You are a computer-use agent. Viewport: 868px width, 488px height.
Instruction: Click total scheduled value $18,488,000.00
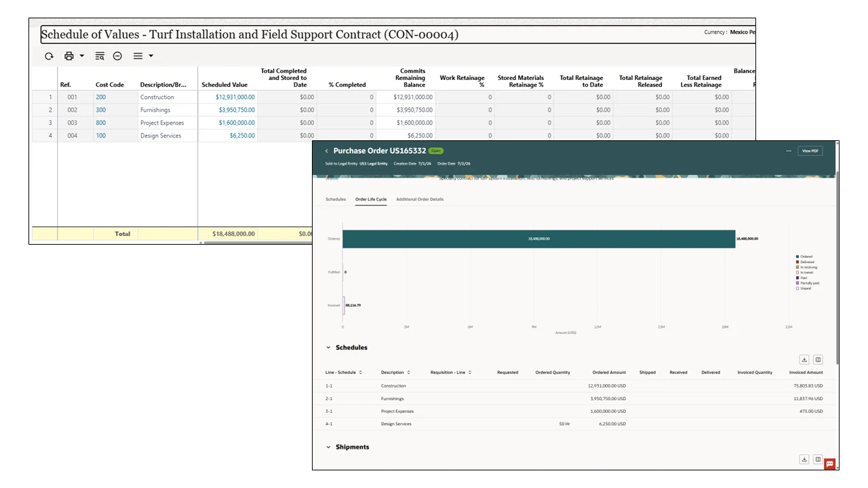[234, 234]
